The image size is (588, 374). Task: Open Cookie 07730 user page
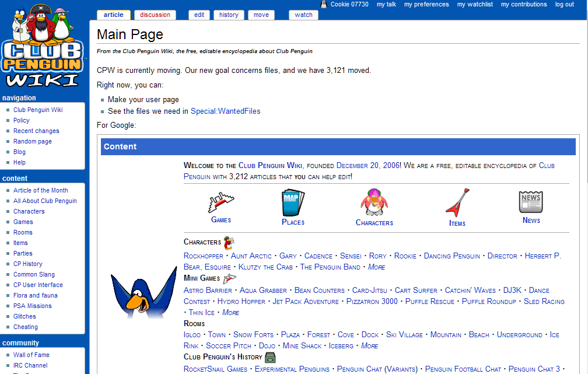(x=349, y=5)
